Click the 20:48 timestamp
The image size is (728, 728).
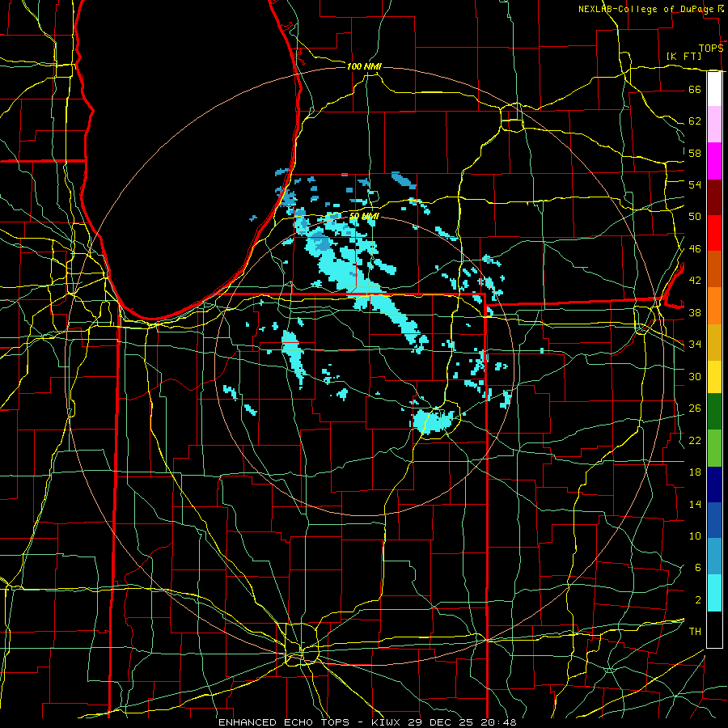[x=497, y=722]
